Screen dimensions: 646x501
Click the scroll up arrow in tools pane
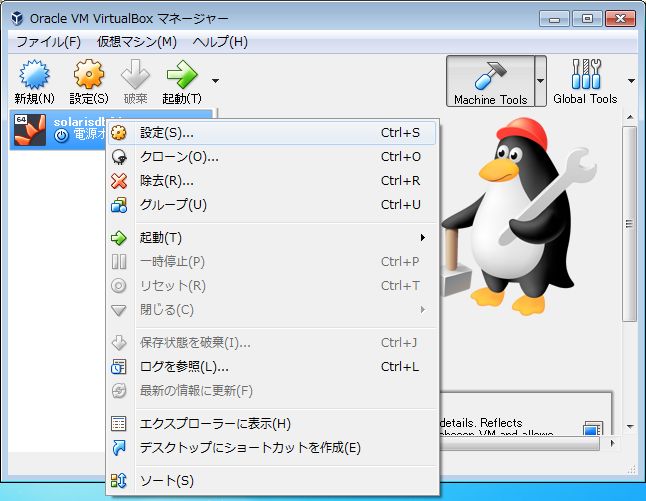point(630,117)
